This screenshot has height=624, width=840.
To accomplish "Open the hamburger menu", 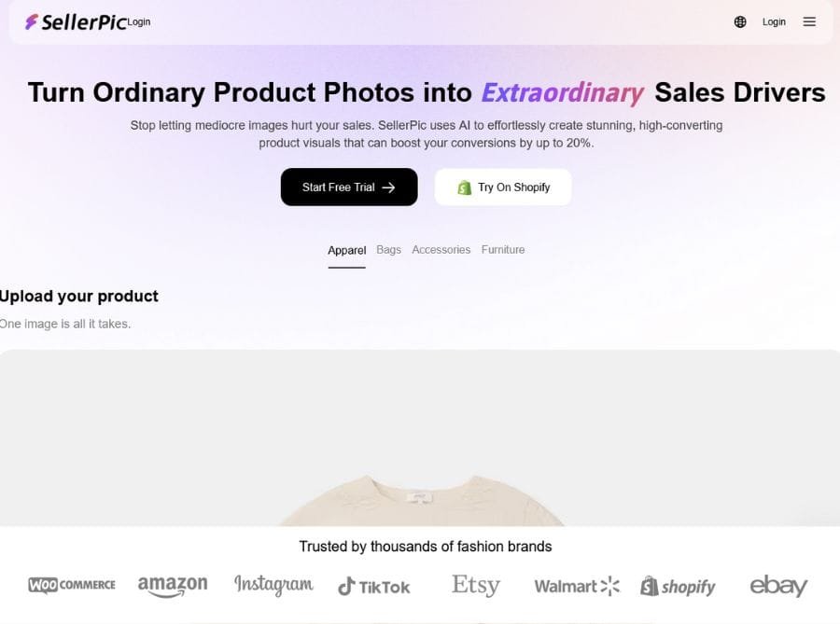I will click(x=809, y=21).
